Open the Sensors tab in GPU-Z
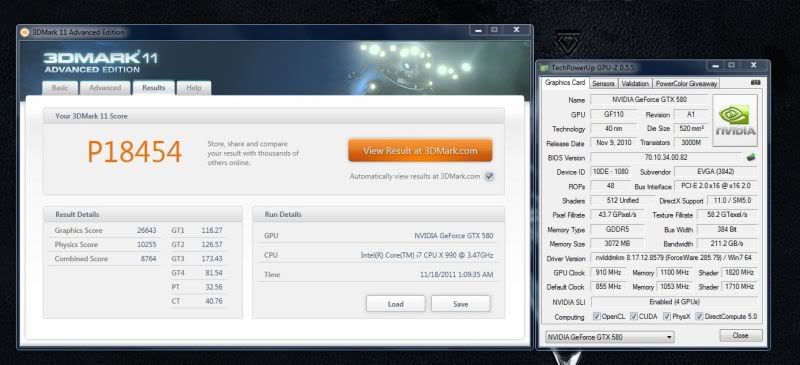Screen dimensions: 800x365 (603, 83)
